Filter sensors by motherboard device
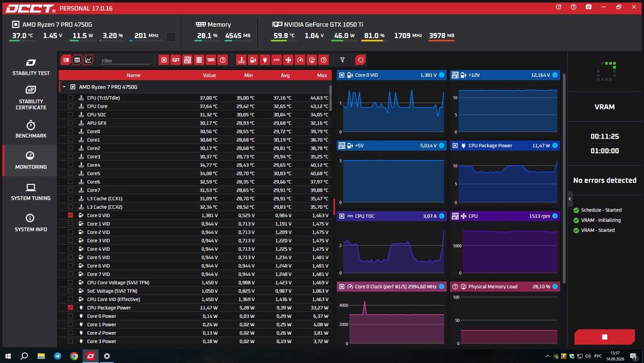 click(187, 60)
